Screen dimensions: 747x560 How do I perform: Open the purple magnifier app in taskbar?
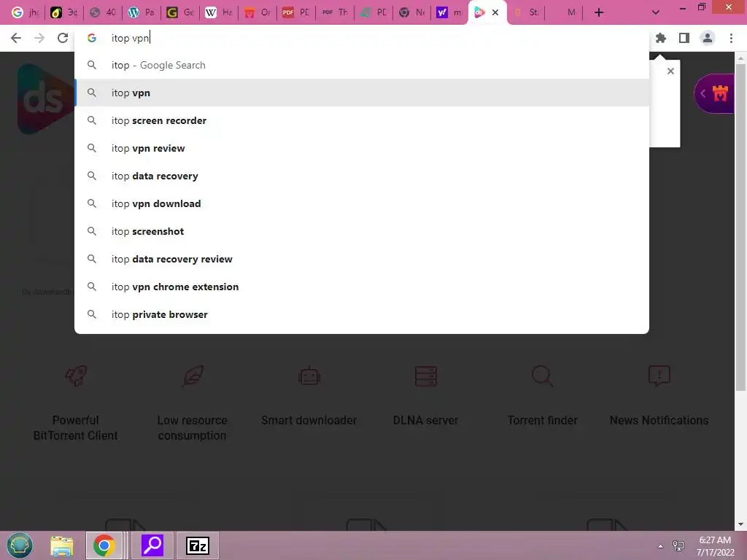(152, 545)
